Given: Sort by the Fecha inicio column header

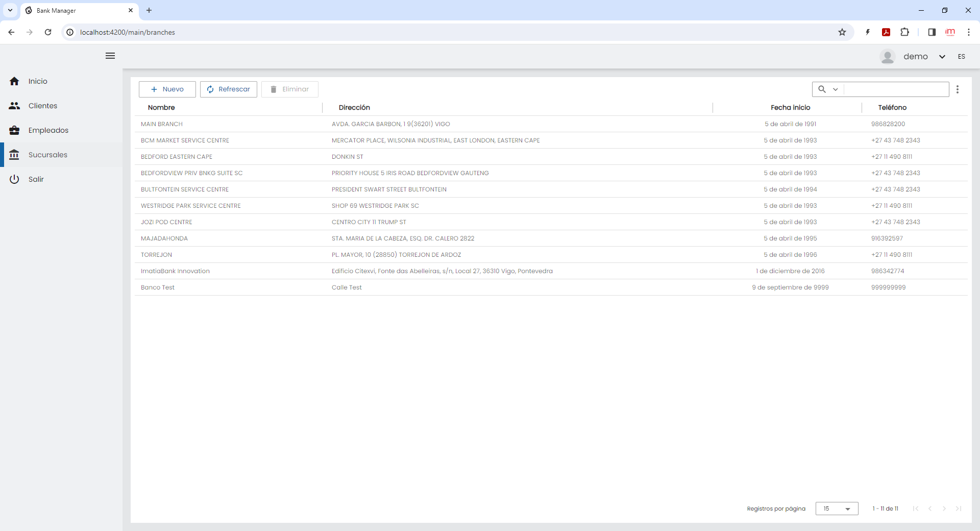Looking at the screenshot, I should click(x=791, y=107).
